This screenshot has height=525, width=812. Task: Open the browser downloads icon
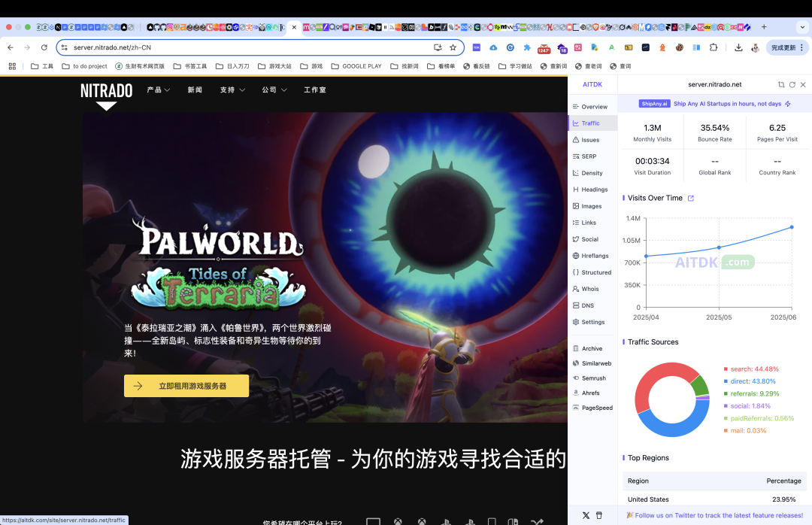click(738, 47)
